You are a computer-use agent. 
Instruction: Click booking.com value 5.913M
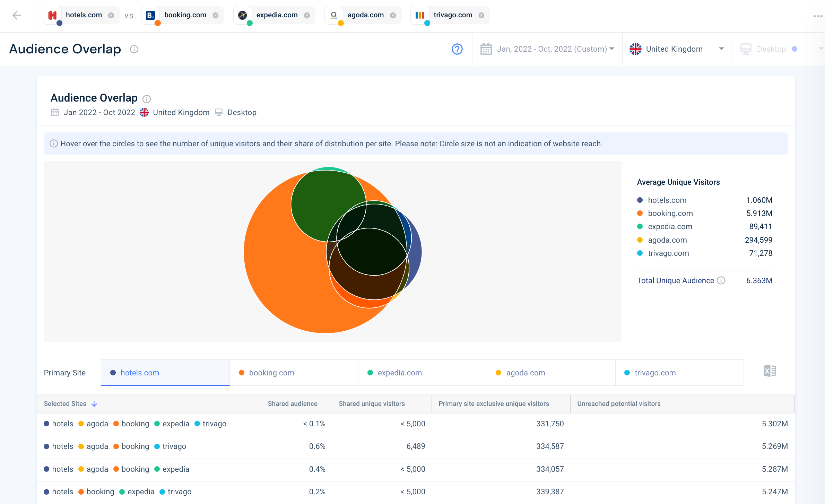click(759, 213)
